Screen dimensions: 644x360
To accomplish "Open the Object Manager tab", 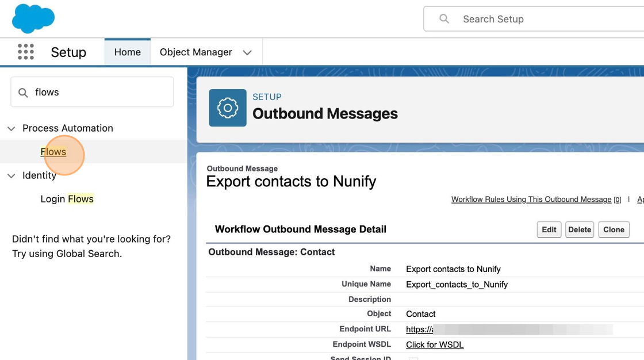I will 196,52.
